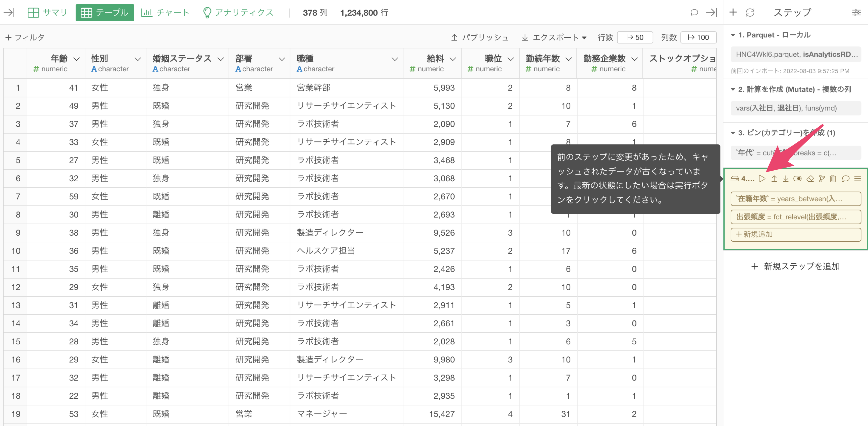Switch to the チャート tab

pos(165,13)
